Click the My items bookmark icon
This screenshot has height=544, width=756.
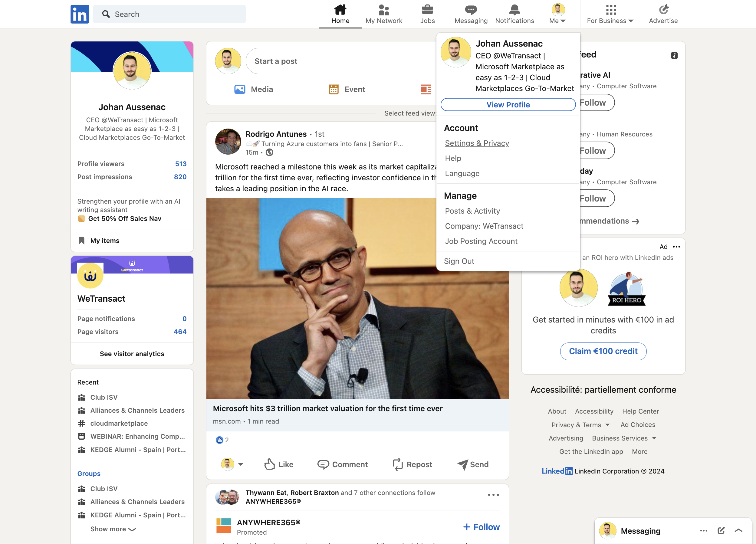(81, 241)
